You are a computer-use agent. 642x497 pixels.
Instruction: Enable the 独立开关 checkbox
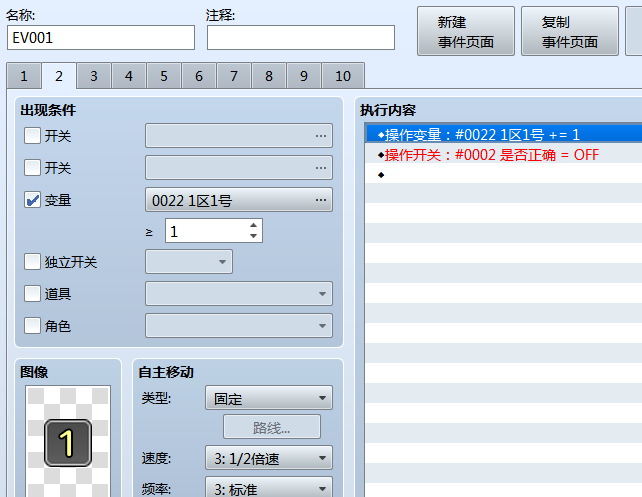(32, 261)
